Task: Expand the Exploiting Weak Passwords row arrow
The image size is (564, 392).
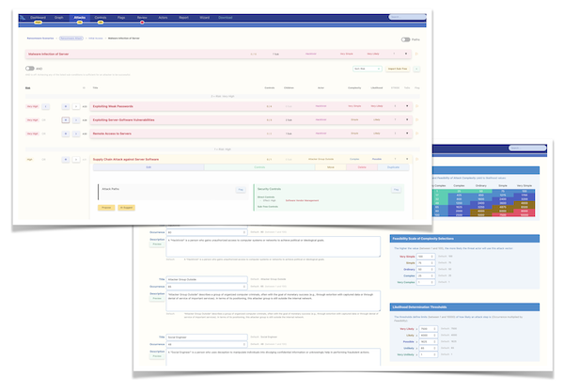Action: (407, 107)
